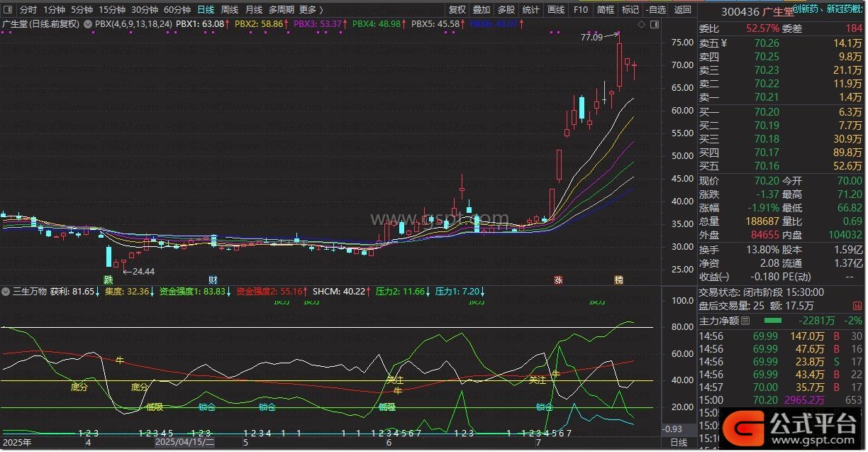
Task: Select the 日线 daily period tab
Action: (x=206, y=10)
